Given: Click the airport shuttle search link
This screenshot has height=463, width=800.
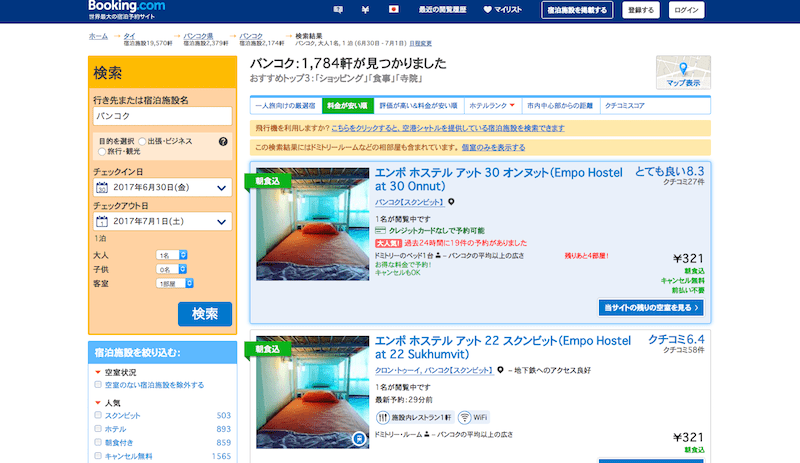Looking at the screenshot, I should (447, 128).
